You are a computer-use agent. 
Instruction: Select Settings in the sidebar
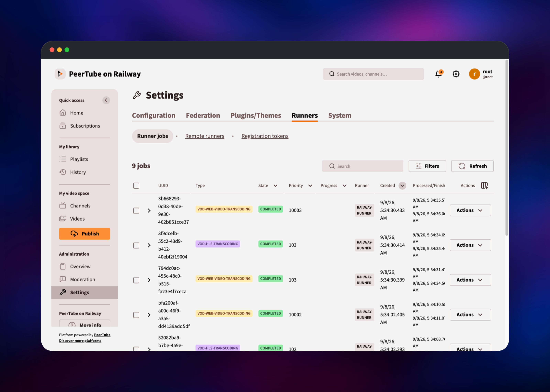point(85,292)
